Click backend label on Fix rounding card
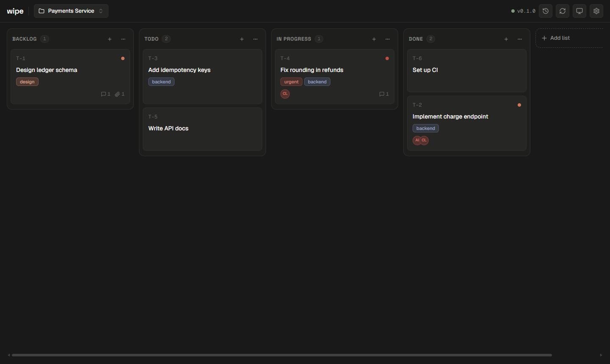The image size is (610, 364). click(317, 82)
